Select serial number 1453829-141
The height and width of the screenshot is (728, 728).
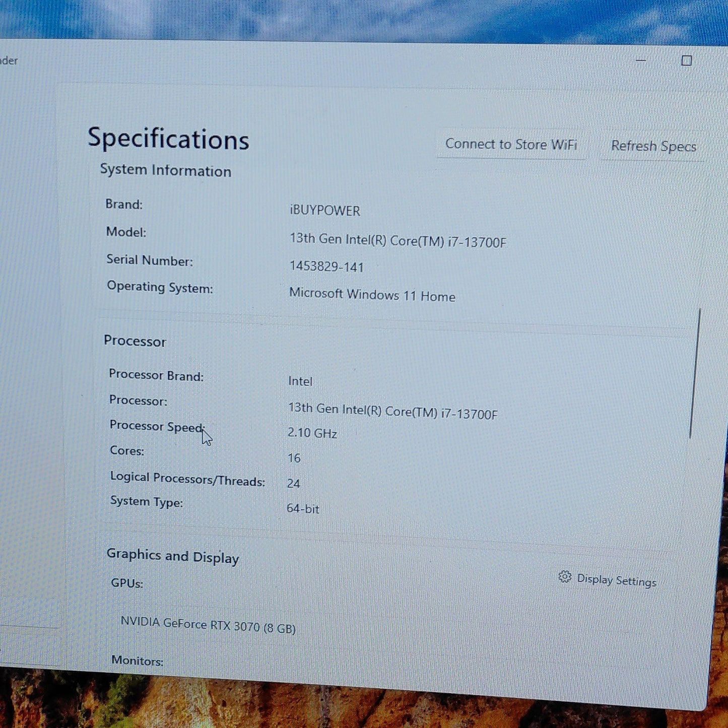326,267
